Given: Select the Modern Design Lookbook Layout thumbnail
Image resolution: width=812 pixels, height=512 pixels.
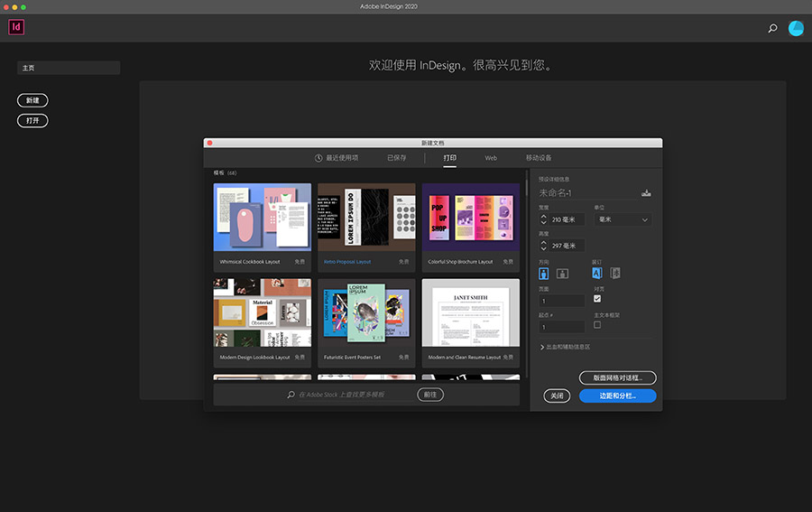Looking at the screenshot, I should click(263, 312).
